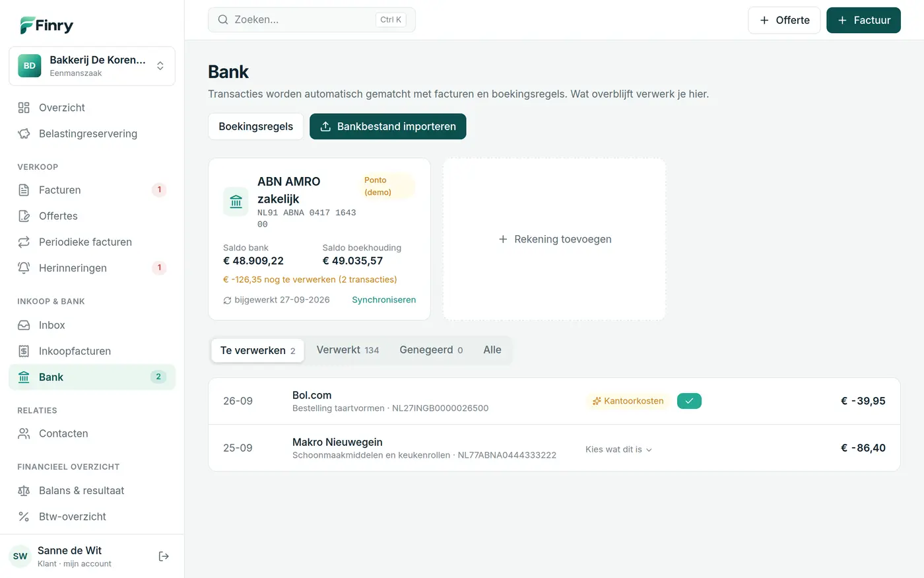Switch to the Genegeerd tab
924x578 pixels.
coord(431,350)
